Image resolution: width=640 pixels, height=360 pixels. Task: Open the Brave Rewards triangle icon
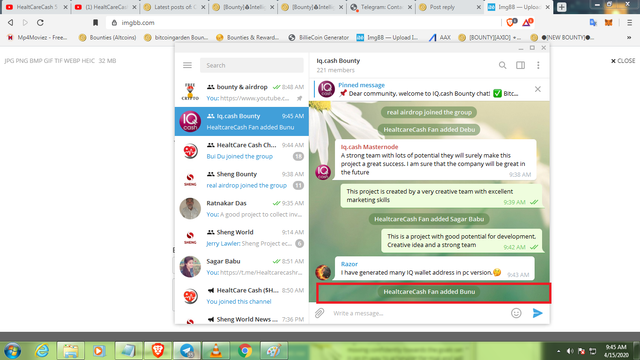tap(527, 22)
